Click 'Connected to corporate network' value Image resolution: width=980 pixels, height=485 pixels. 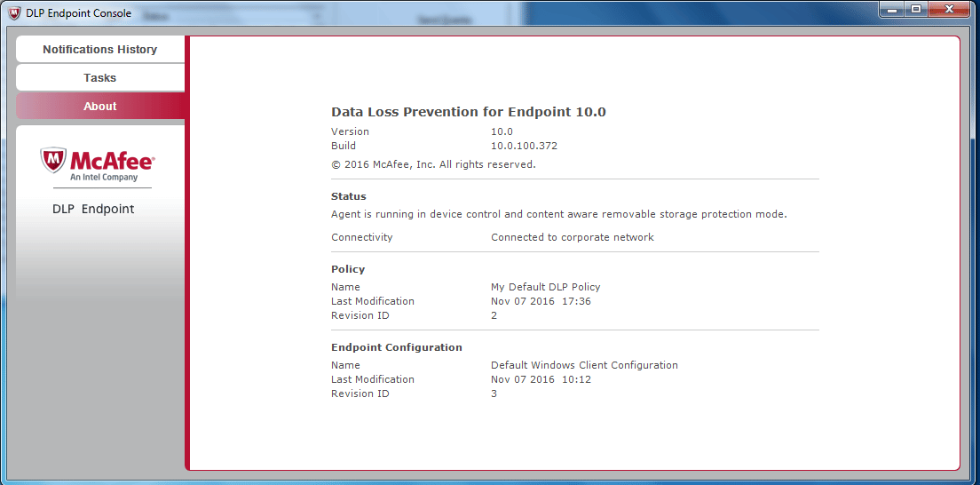(573, 237)
